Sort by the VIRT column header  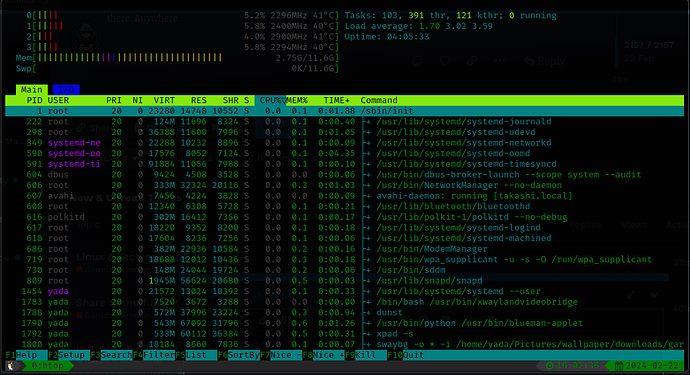[164, 100]
